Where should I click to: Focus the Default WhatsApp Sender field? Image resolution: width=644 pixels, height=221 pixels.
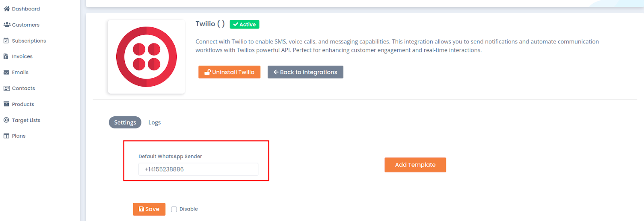[x=198, y=169]
